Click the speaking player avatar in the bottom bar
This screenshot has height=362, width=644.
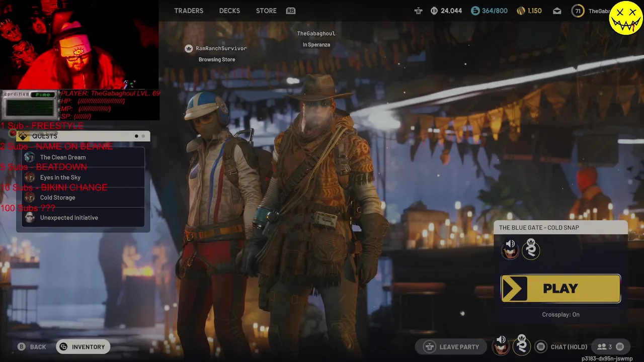[x=500, y=346]
